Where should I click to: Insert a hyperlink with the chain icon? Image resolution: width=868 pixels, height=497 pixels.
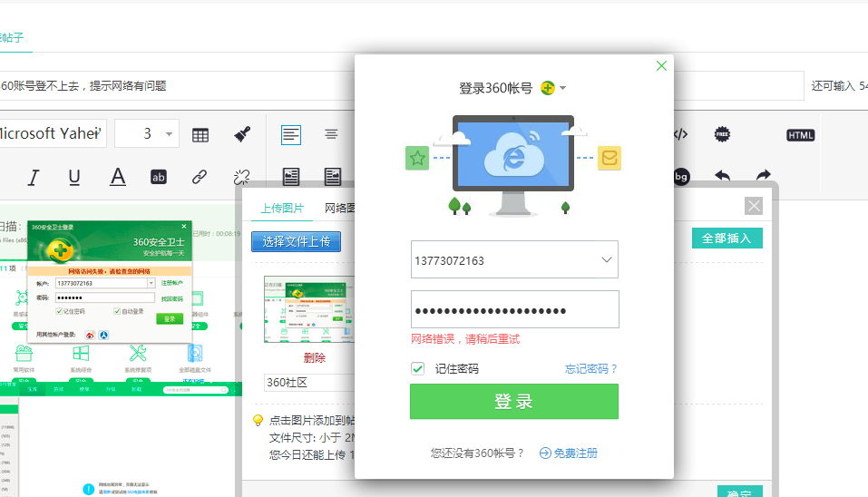pyautogui.click(x=200, y=177)
